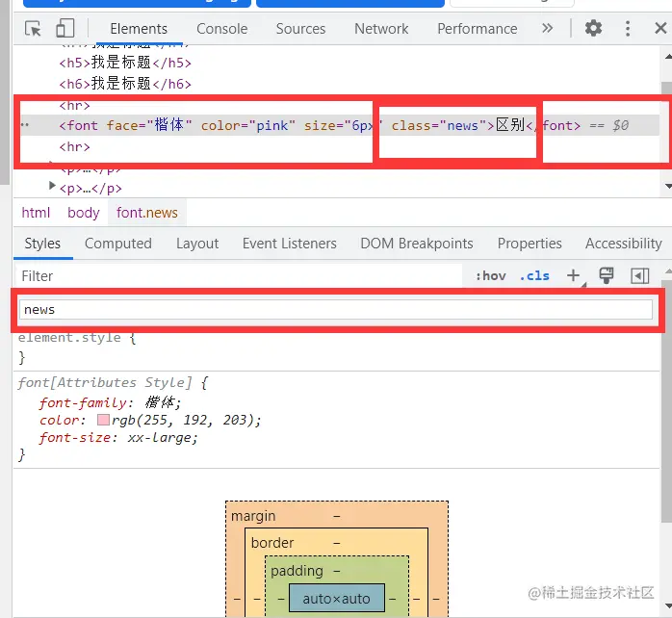This screenshot has width=672, height=618.
Task: Select html in the breadcrumb
Action: pos(36,213)
